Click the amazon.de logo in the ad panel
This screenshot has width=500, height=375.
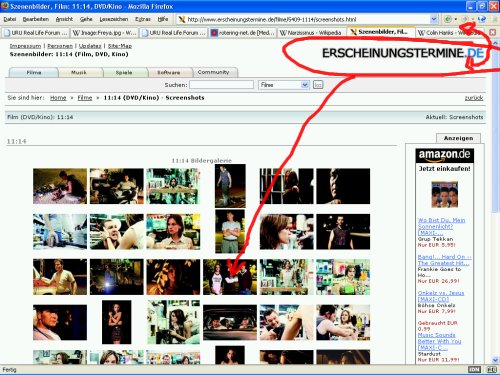point(444,155)
